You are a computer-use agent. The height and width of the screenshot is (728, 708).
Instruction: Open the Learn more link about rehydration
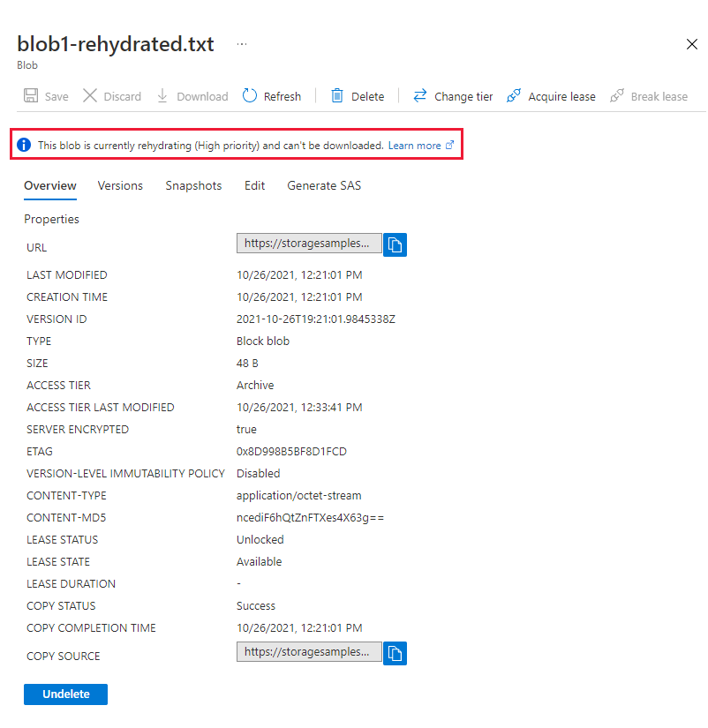point(415,145)
